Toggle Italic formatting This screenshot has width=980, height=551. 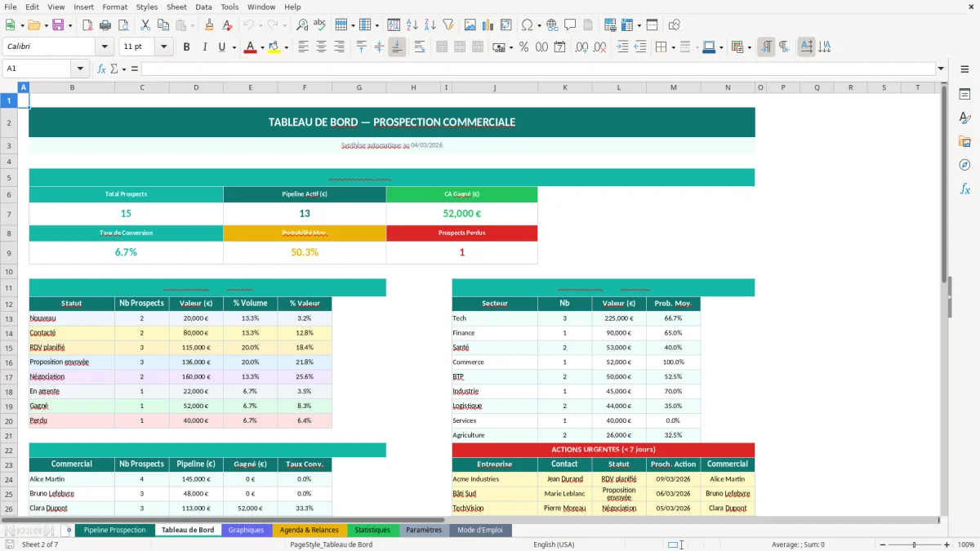(204, 47)
